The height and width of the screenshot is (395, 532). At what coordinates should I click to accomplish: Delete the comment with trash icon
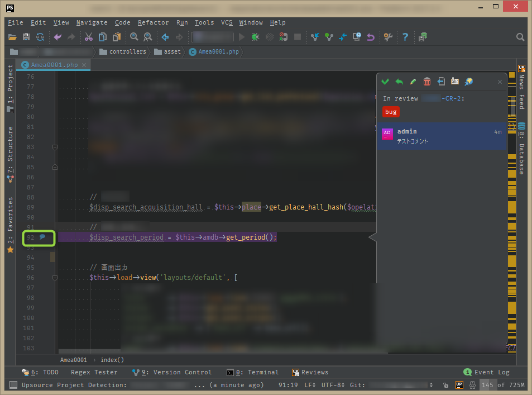coord(427,82)
